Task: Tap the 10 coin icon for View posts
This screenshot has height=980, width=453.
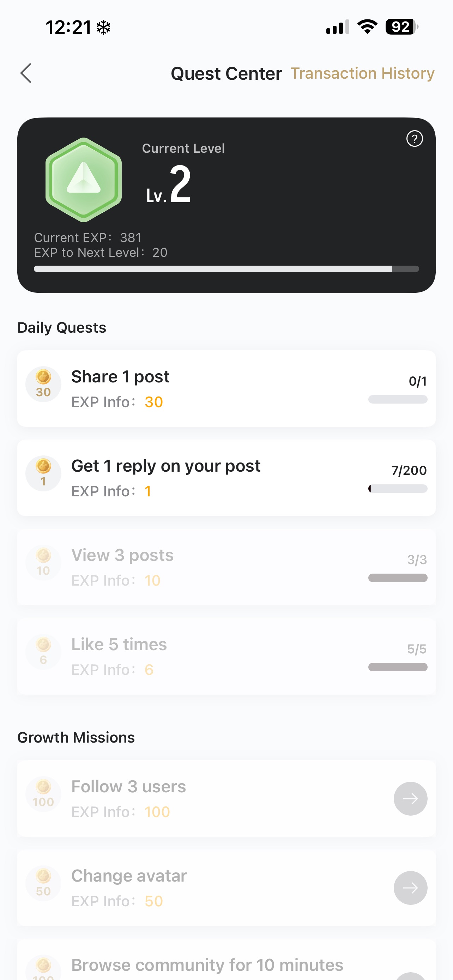Action: (x=43, y=563)
